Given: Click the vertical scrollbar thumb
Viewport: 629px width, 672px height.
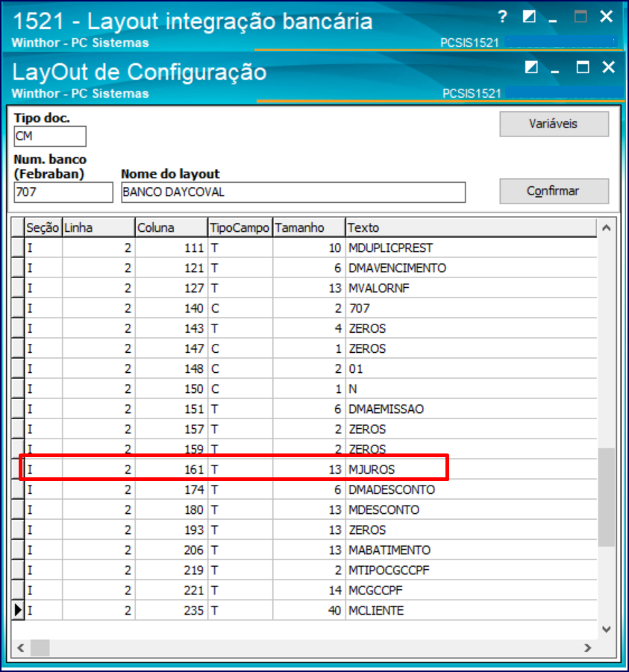Looking at the screenshot, I should pos(607,497).
